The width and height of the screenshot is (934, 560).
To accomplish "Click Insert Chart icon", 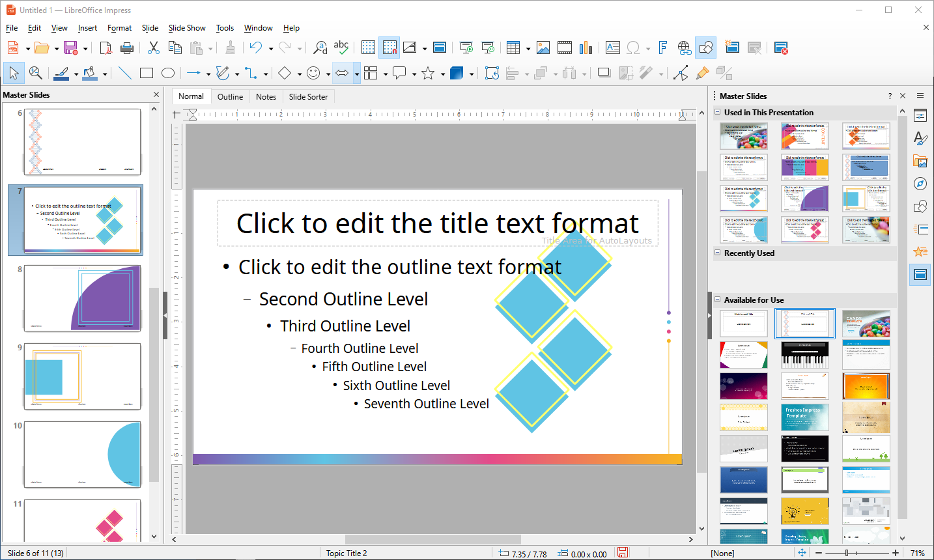I will pyautogui.click(x=586, y=48).
